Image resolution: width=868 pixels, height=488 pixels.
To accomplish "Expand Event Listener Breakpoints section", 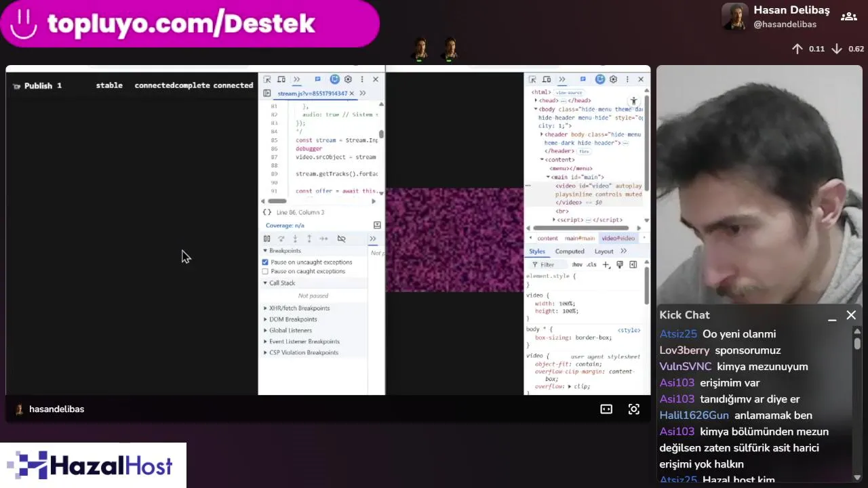I will 303,341.
